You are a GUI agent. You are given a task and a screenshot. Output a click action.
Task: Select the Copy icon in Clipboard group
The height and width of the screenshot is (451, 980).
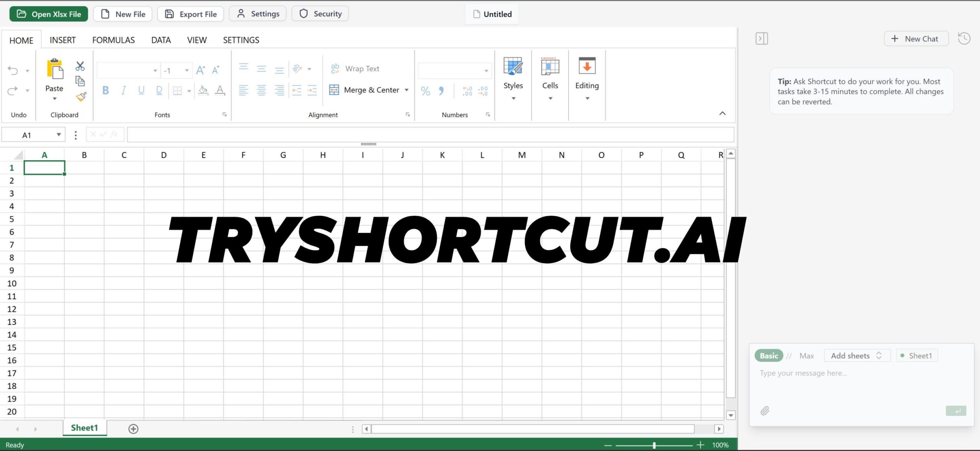coord(80,81)
